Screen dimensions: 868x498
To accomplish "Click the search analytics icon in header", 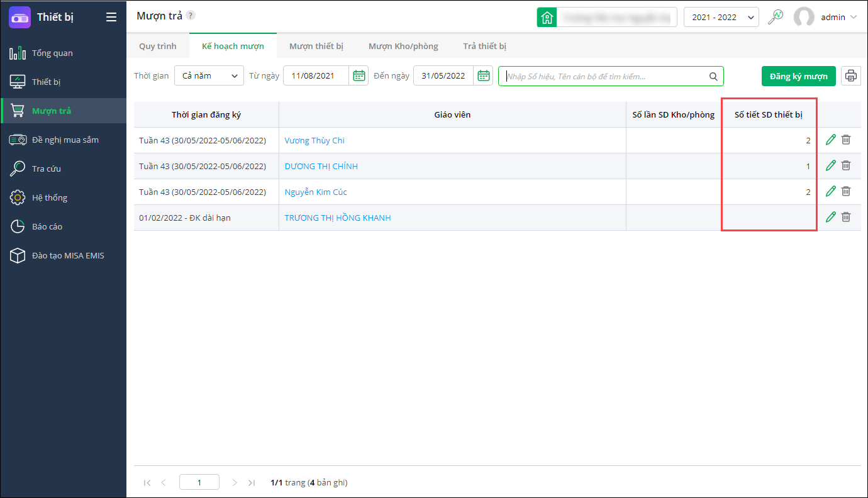I will [776, 17].
